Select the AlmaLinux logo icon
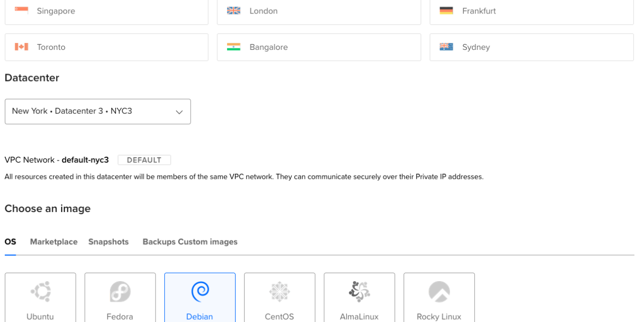The height and width of the screenshot is (322, 644). pyautogui.click(x=359, y=291)
